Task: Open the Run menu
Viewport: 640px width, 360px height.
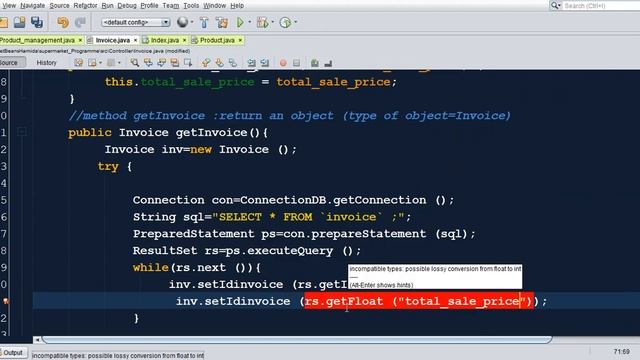Action: click(x=107, y=6)
